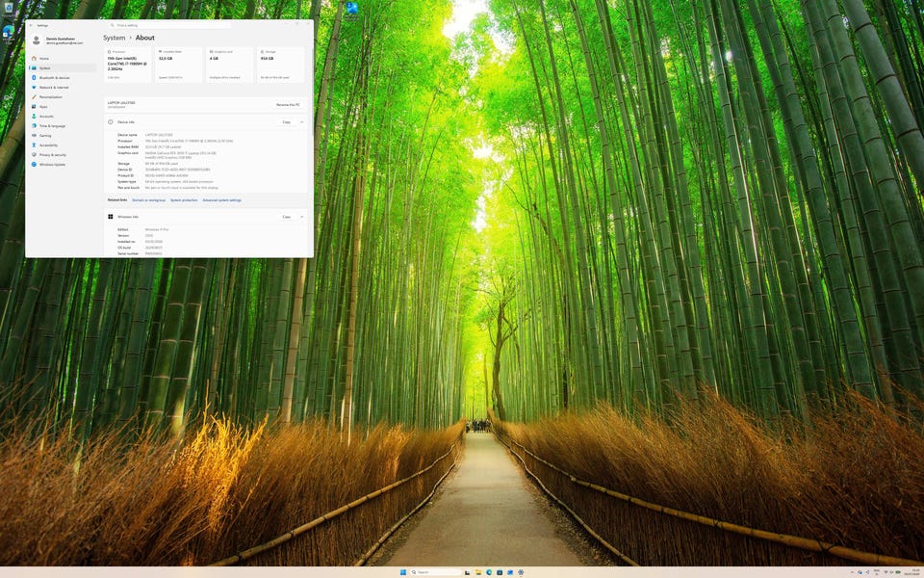
Task: Select Home in settings sidebar
Action: coord(44,59)
